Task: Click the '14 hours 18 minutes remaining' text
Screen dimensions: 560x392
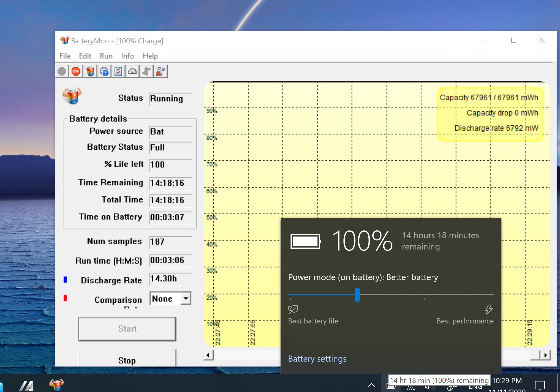Action: pyautogui.click(x=440, y=241)
